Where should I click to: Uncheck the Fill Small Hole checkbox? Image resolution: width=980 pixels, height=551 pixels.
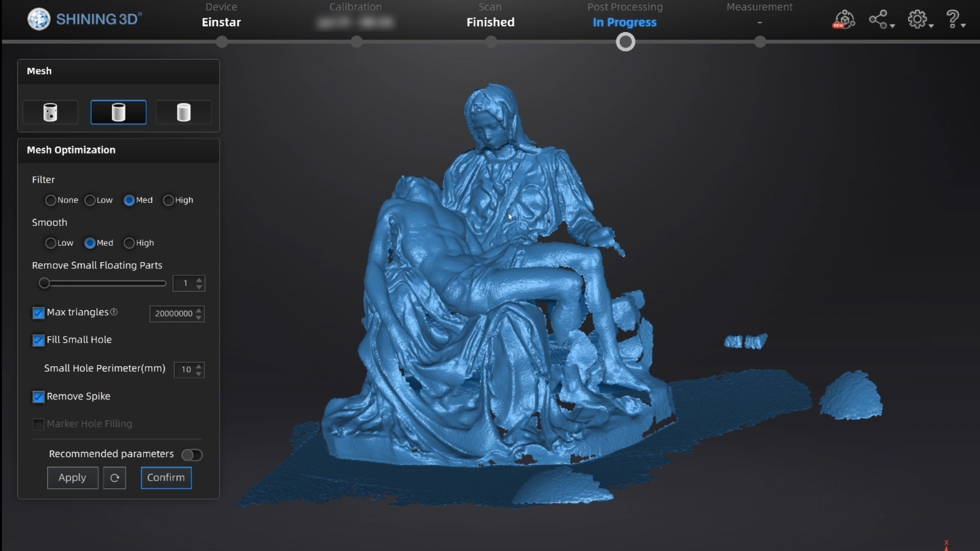(38, 340)
